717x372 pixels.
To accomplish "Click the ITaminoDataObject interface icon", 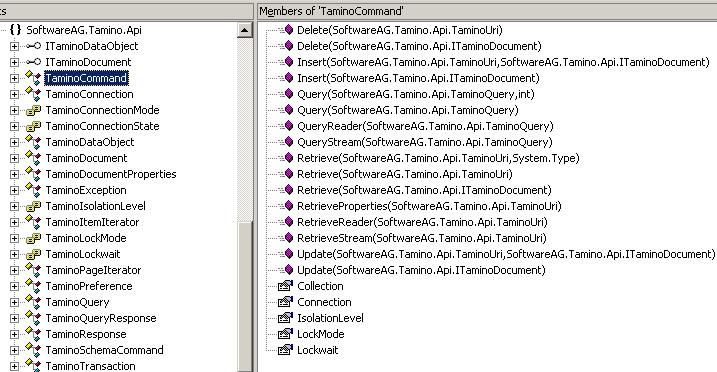I will click(x=33, y=46).
